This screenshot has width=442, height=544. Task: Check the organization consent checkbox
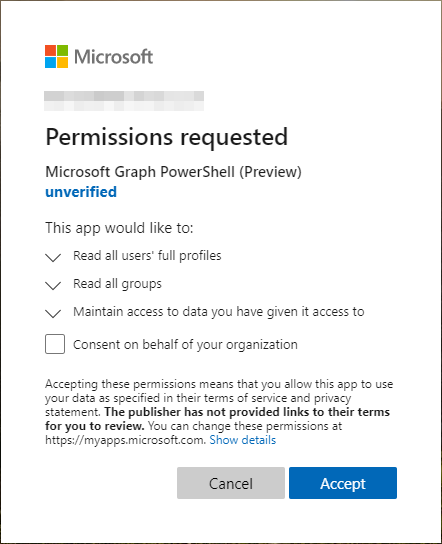tap(55, 344)
